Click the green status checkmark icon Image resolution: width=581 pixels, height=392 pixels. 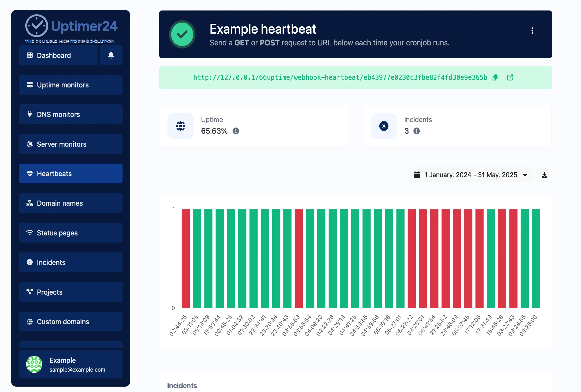182,34
